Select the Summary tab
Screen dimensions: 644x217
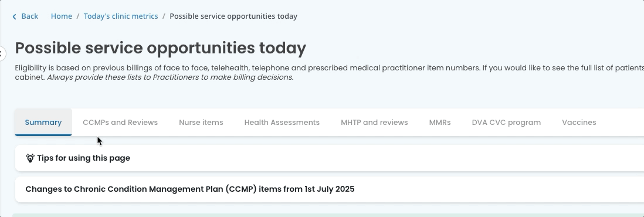tap(43, 122)
